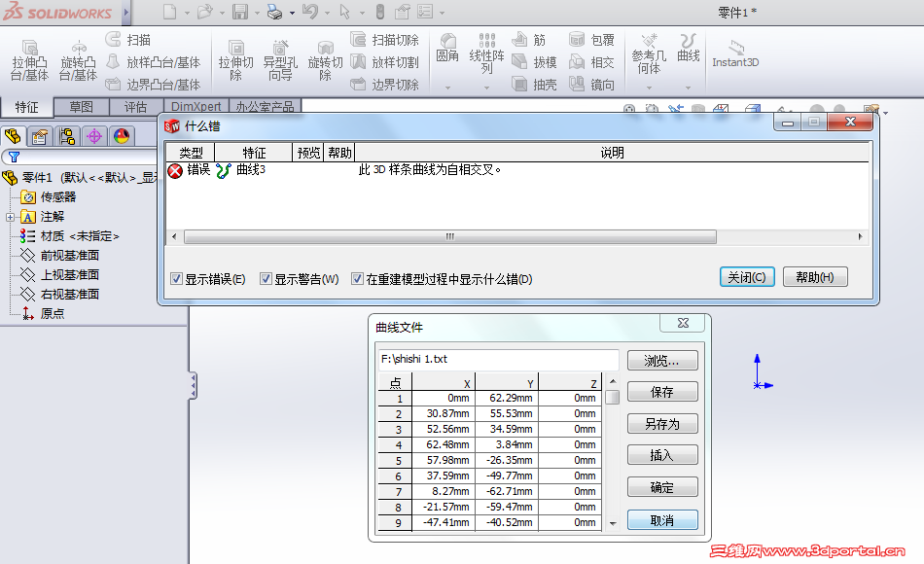Click the horizontal scrollbar in 什么错 list

coord(450,237)
